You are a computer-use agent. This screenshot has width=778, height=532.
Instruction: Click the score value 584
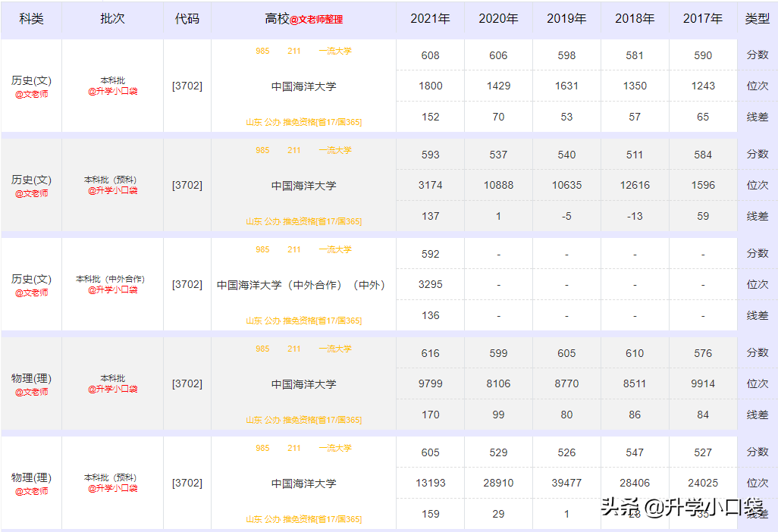703,155
